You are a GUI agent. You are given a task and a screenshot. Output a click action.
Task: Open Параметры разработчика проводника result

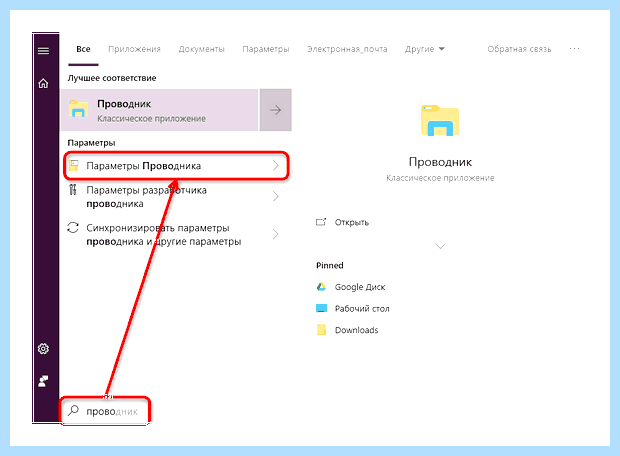pos(177,197)
